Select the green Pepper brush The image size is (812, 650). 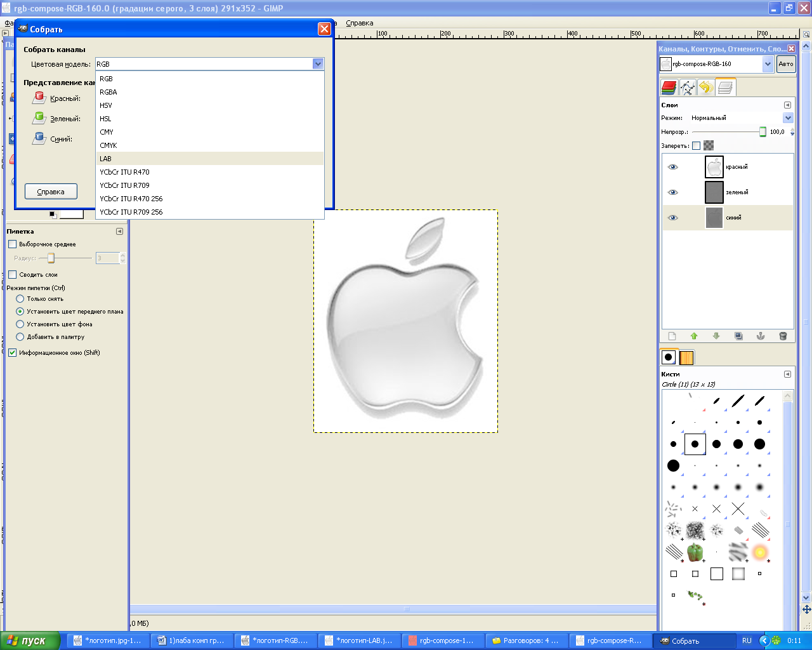pyautogui.click(x=695, y=552)
